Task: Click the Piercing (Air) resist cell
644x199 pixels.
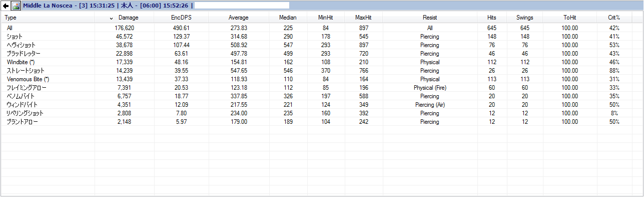Action: [x=430, y=105]
